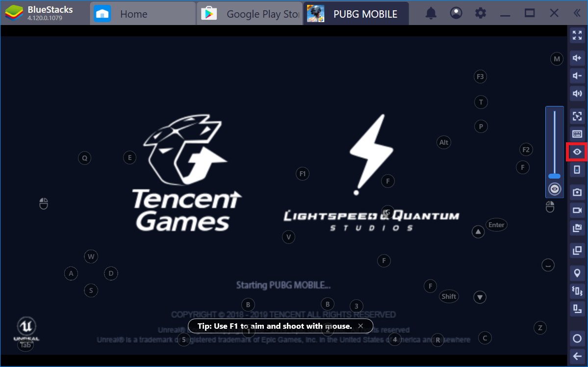Enter fullscreen using the top sidebar icon

tap(577, 35)
